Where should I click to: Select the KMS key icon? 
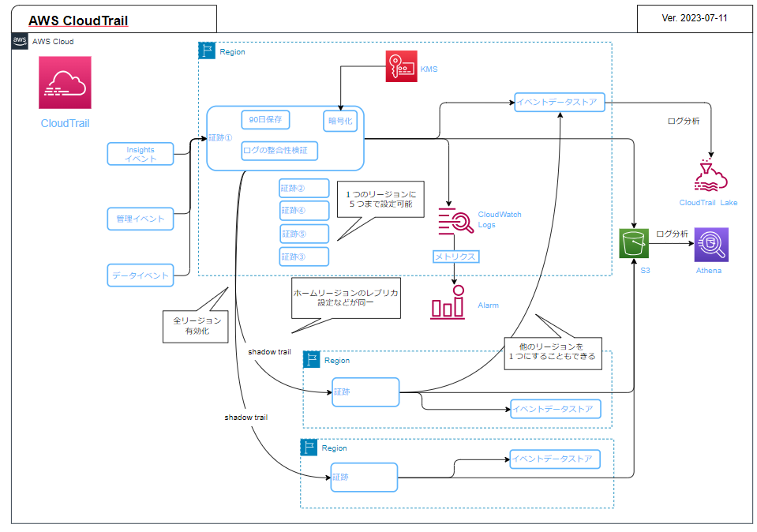[401, 66]
